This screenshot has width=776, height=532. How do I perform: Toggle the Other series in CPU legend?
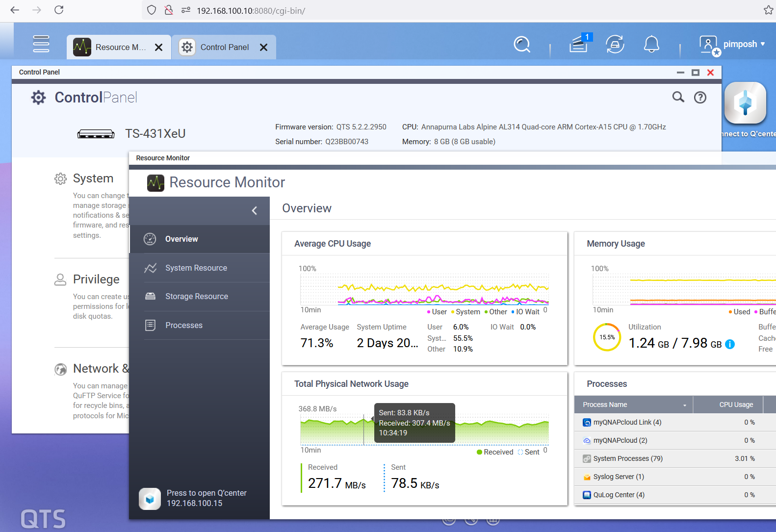(x=495, y=312)
